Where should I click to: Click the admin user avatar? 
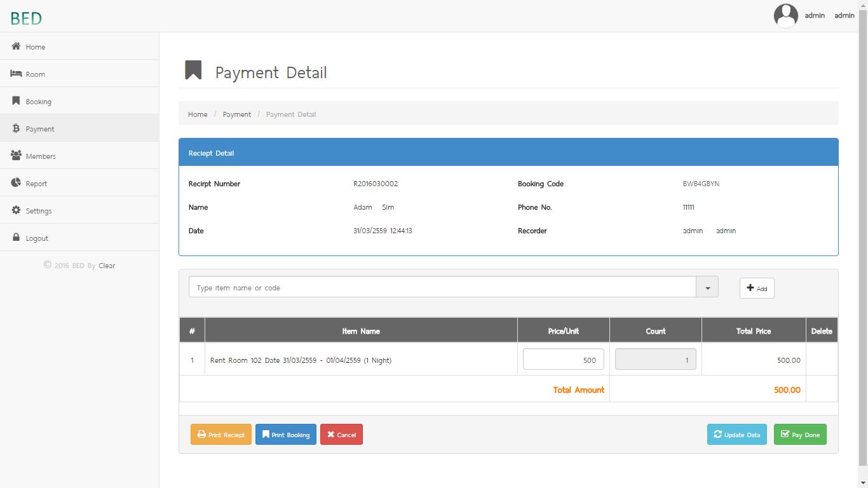tap(785, 16)
